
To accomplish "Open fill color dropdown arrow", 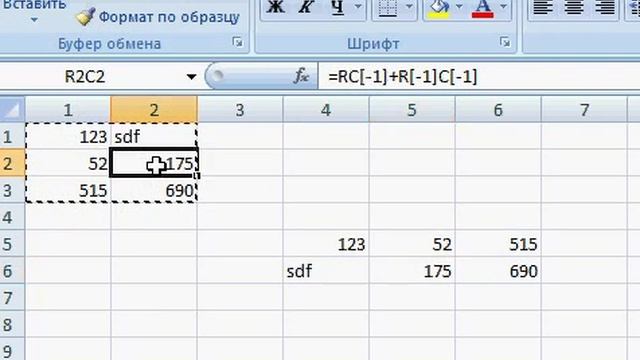I will point(459,7).
